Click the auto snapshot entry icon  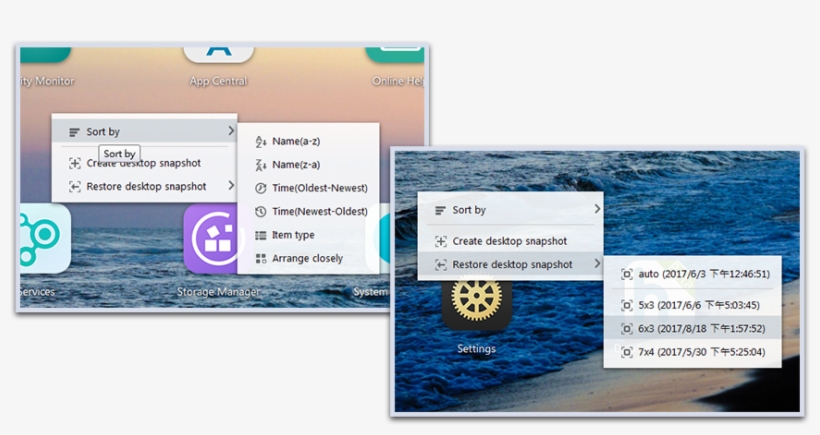627,274
